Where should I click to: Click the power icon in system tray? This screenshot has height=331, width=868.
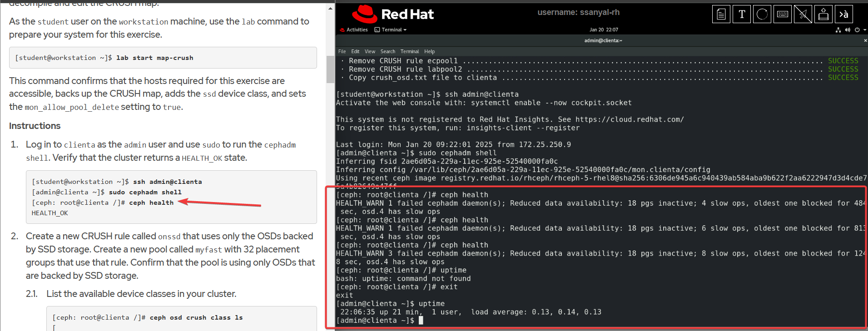click(x=857, y=30)
